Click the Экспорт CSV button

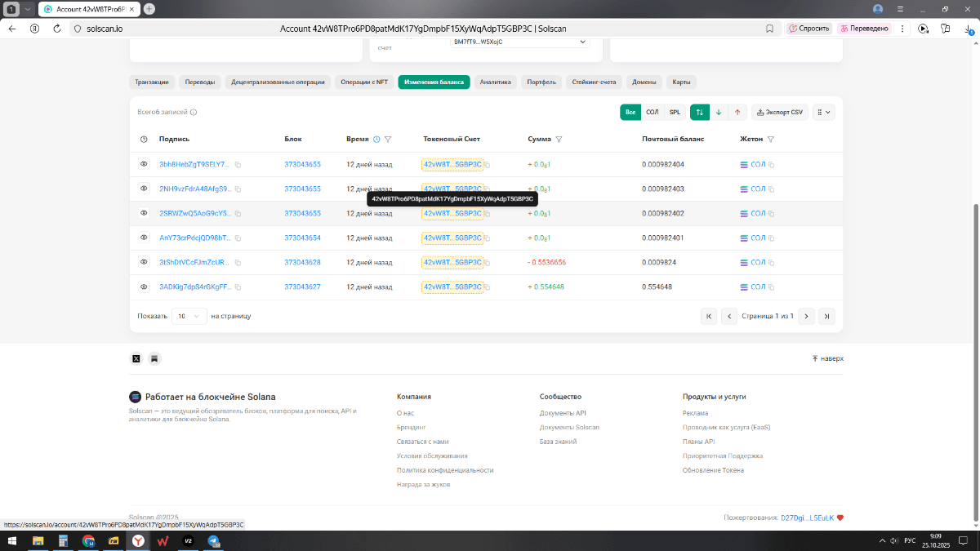coord(777,112)
